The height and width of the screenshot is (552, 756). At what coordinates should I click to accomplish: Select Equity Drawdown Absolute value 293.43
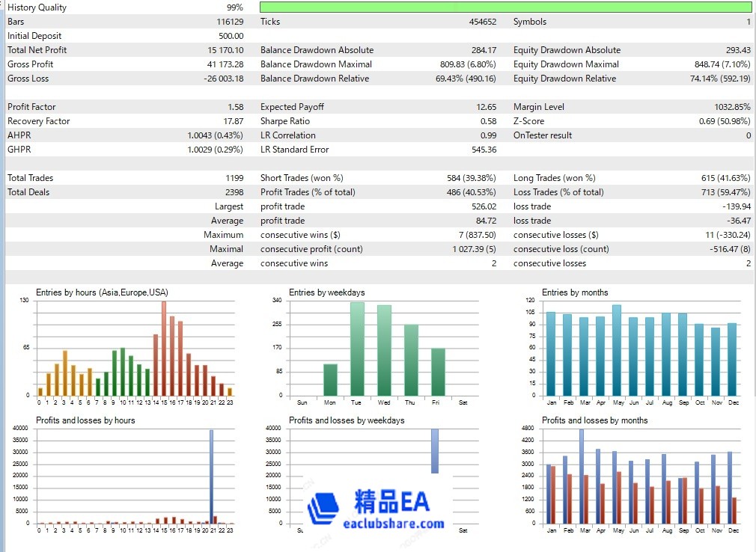(x=738, y=50)
